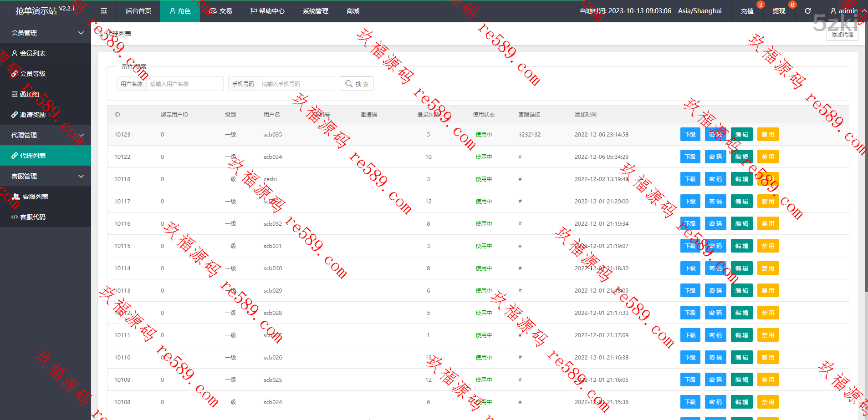Open 会员列表 in the sidebar
The width and height of the screenshot is (868, 420).
(x=32, y=53)
